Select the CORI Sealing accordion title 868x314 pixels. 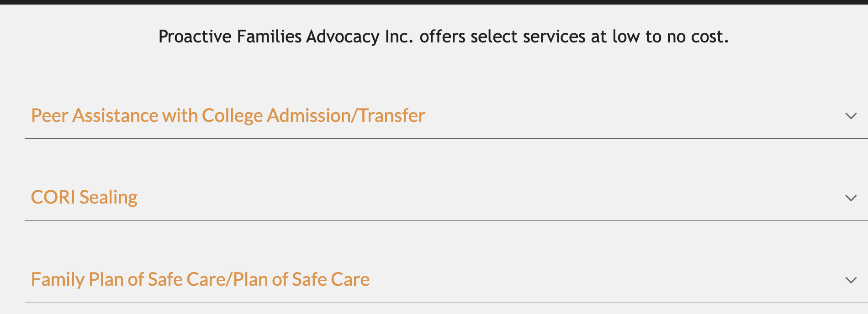[x=84, y=197]
